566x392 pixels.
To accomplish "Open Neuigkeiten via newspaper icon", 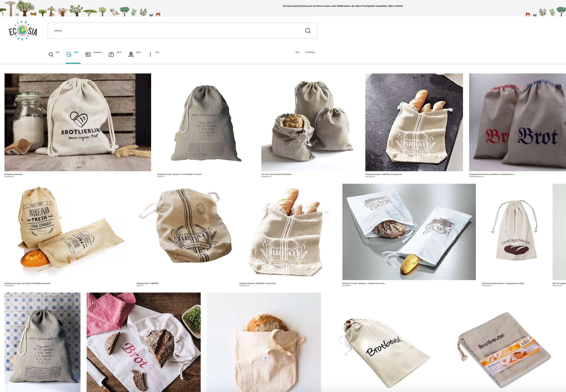I will (x=88, y=55).
